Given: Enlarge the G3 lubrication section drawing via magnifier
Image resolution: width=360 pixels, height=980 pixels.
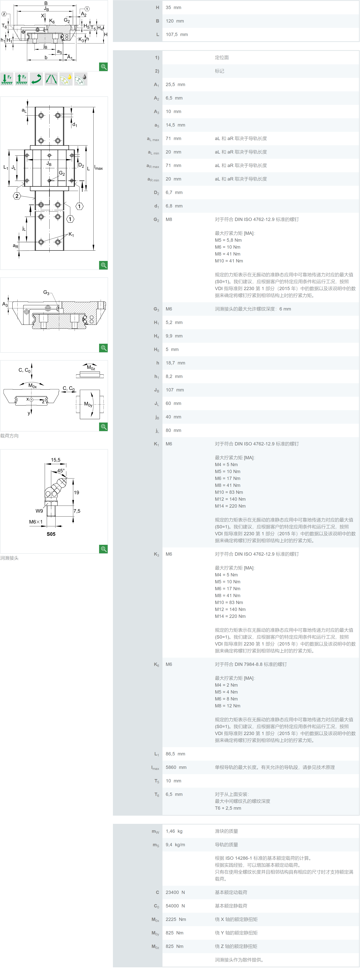Looking at the screenshot, I should pyautogui.click(x=104, y=348).
